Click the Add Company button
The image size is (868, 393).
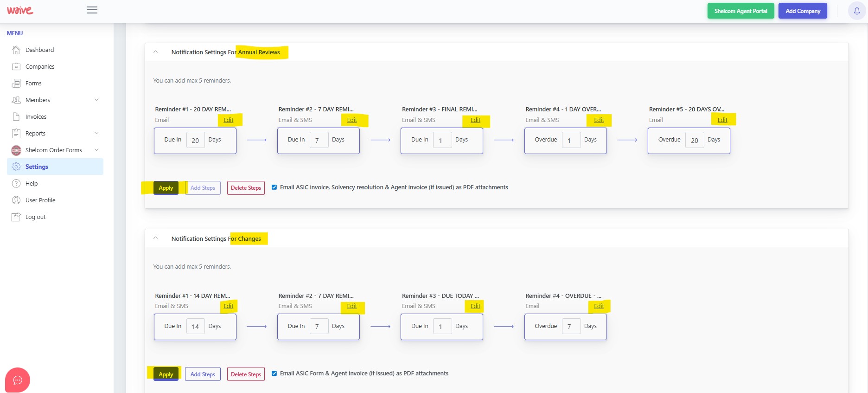coord(803,11)
